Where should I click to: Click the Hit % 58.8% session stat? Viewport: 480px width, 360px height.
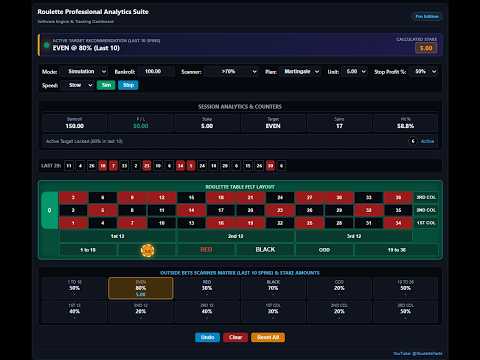point(405,123)
